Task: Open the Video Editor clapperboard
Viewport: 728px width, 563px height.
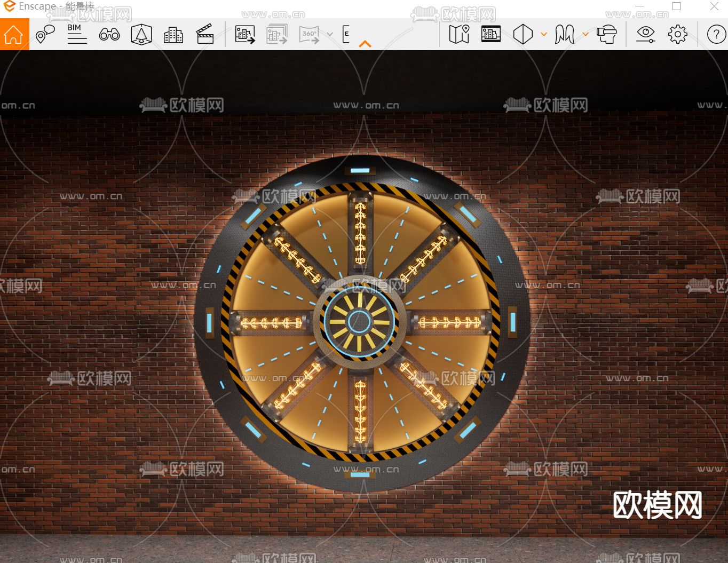Action: pos(205,35)
